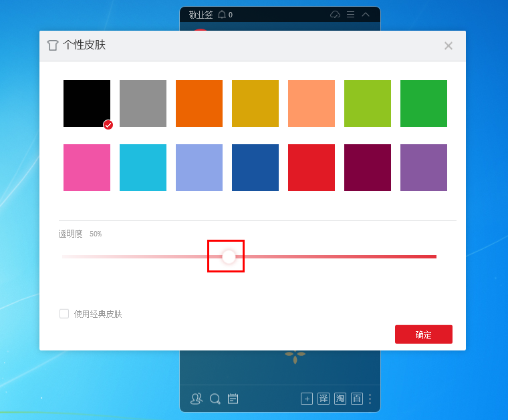Viewport: 508px width, 420px height.
Task: Open the vertical dots more menu in 敬业签
Action: click(x=370, y=399)
